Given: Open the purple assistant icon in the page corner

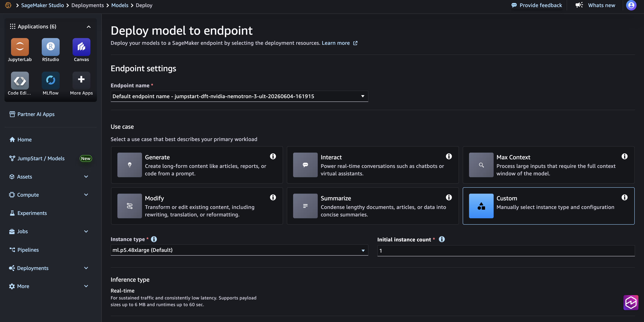Looking at the screenshot, I should pyautogui.click(x=631, y=302).
